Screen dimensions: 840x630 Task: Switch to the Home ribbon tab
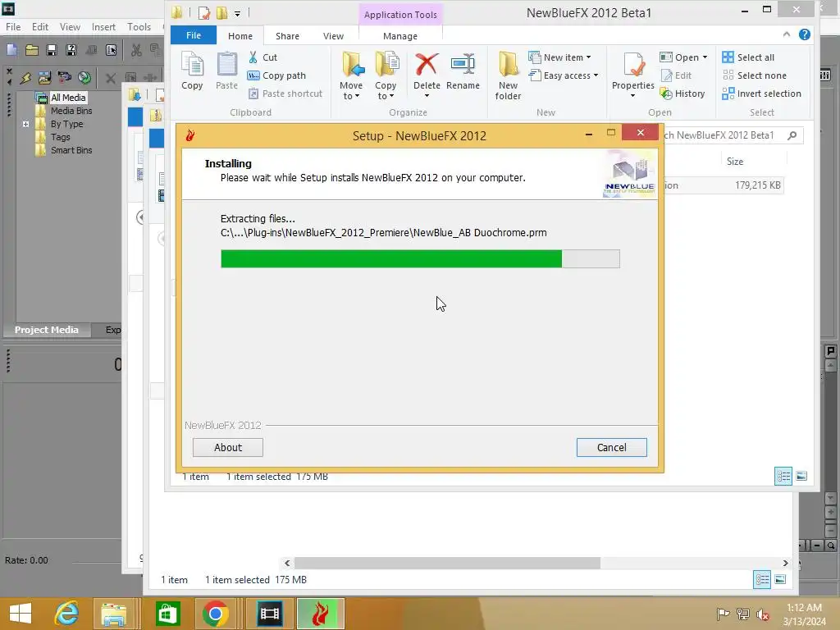pos(240,36)
